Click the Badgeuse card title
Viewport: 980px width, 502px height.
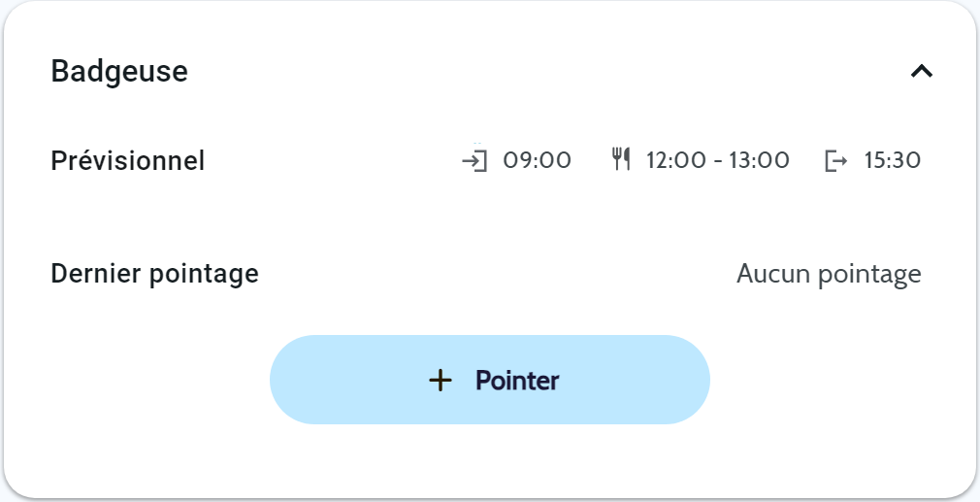pos(119,71)
